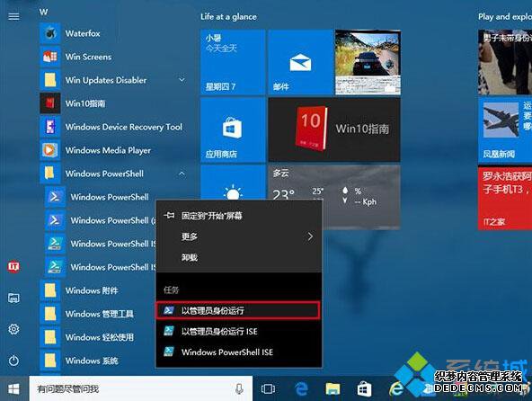The width and height of the screenshot is (532, 401).
Task: Launch Windows Device Recovery Tool icon
Action: click(50, 127)
